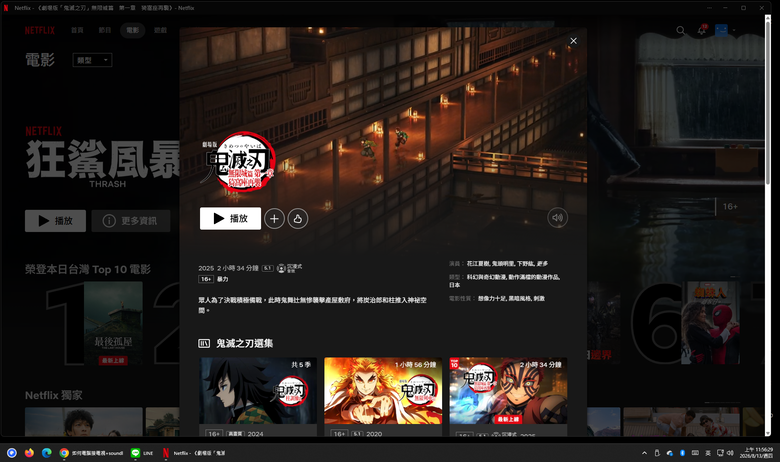
Task: Play the Demon Slayer movie from dialog
Action: 230,218
